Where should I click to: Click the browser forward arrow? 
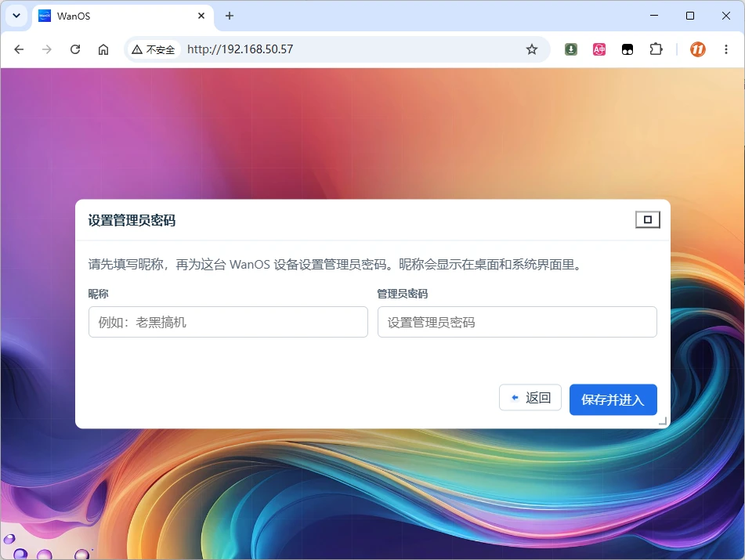click(46, 49)
